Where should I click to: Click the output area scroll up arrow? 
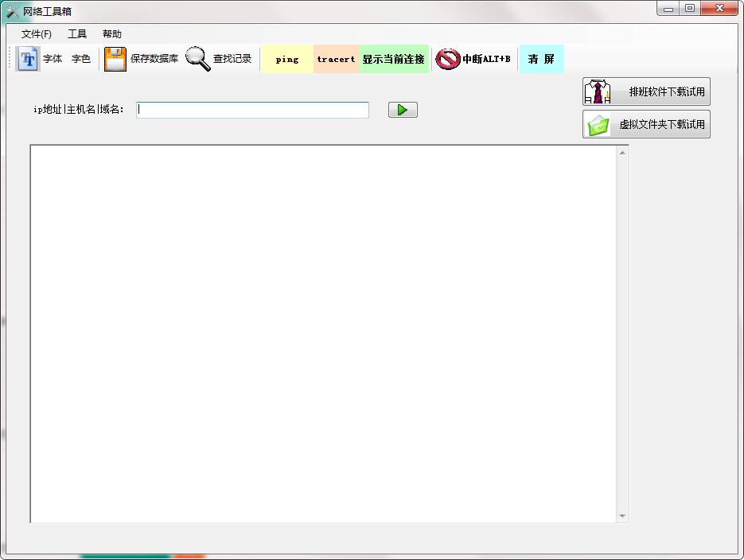(x=622, y=152)
